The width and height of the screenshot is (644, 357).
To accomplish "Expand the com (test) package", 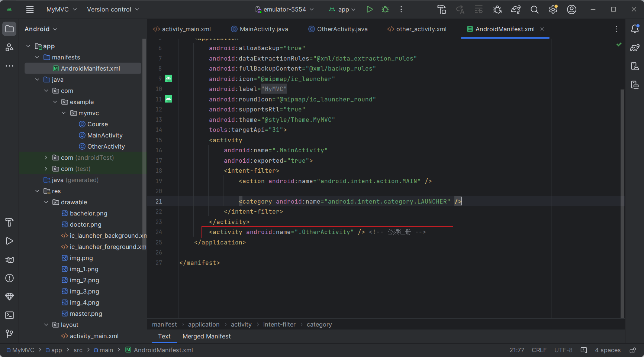I will 46,169.
